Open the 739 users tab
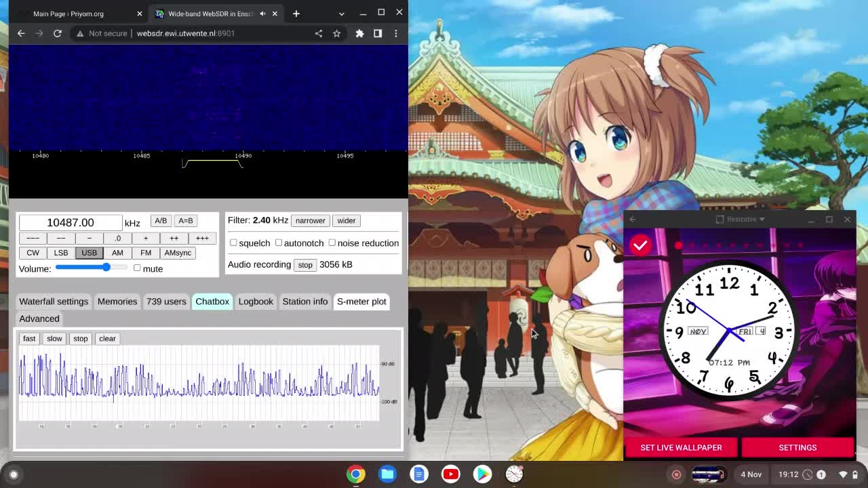Viewport: 868px width, 488px height. coord(166,302)
